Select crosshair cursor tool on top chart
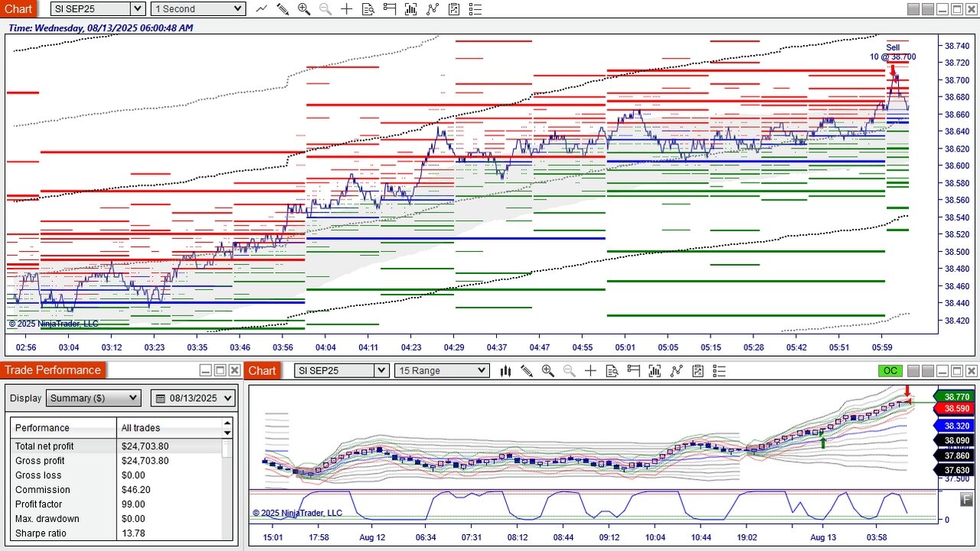980x551 pixels. click(x=347, y=9)
